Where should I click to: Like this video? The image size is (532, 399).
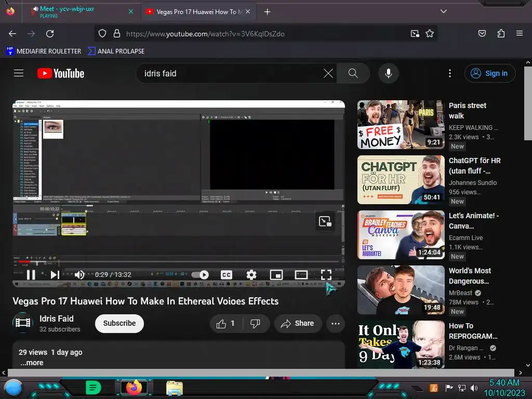[x=227, y=324]
